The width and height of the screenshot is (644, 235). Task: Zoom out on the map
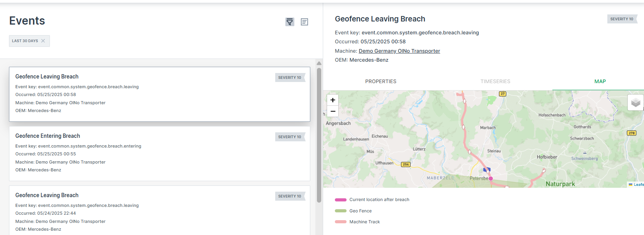click(x=333, y=111)
